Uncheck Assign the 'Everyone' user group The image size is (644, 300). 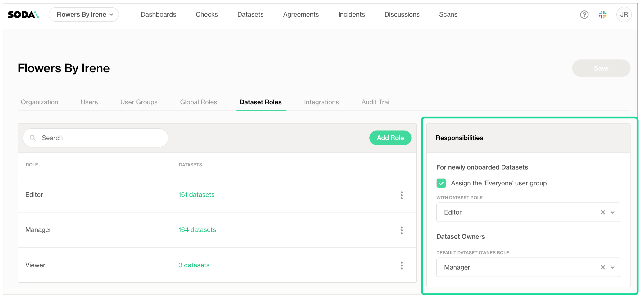point(441,183)
